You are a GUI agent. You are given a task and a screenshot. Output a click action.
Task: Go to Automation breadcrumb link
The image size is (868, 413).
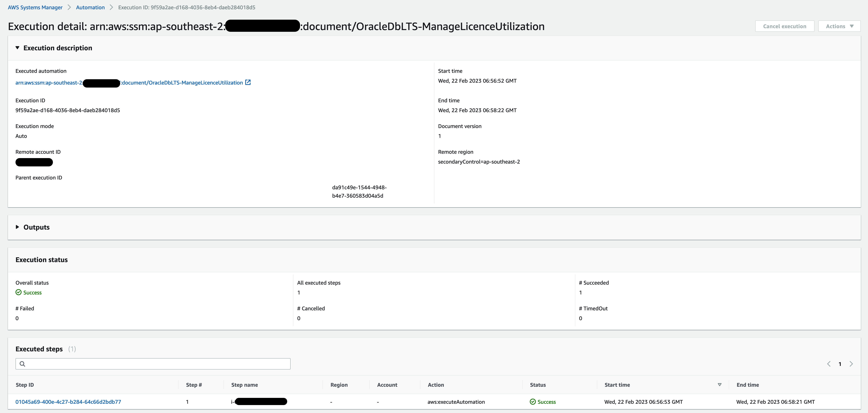point(90,7)
